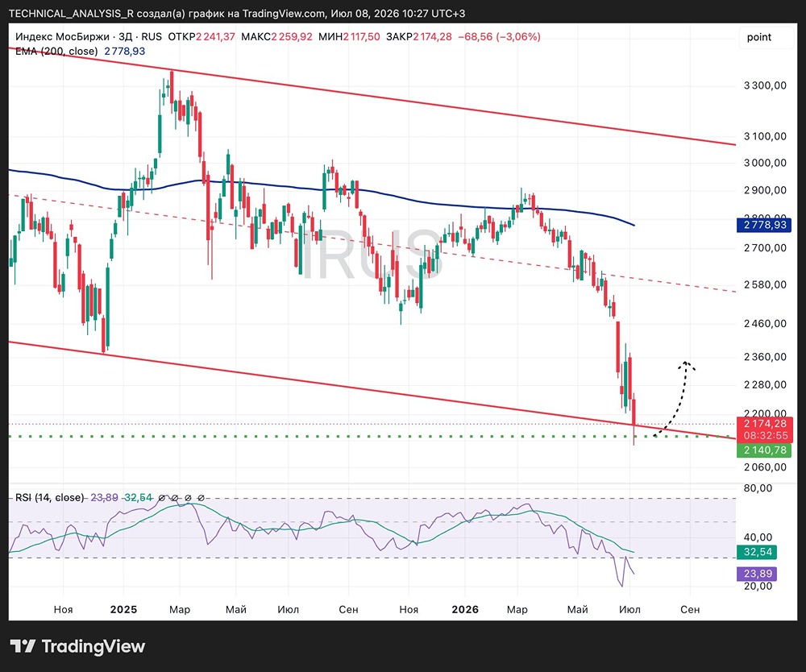Screen dimensions: 806x672
Task: Click the 2 700,00 price axis label
Action: tap(765, 248)
